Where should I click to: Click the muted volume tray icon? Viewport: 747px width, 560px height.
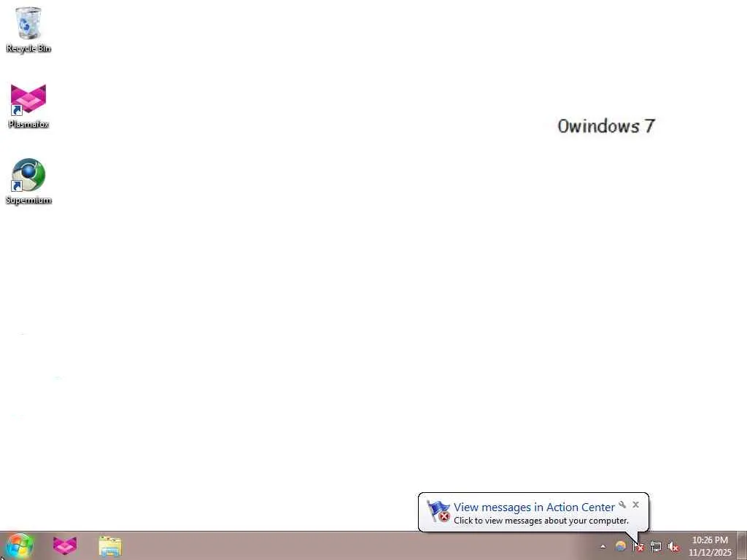(x=673, y=547)
